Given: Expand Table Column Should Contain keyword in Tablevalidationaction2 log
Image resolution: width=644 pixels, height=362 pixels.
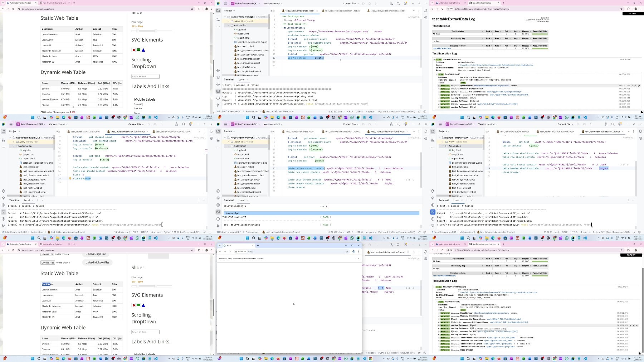Looking at the screenshot, I should [x=439, y=338].
